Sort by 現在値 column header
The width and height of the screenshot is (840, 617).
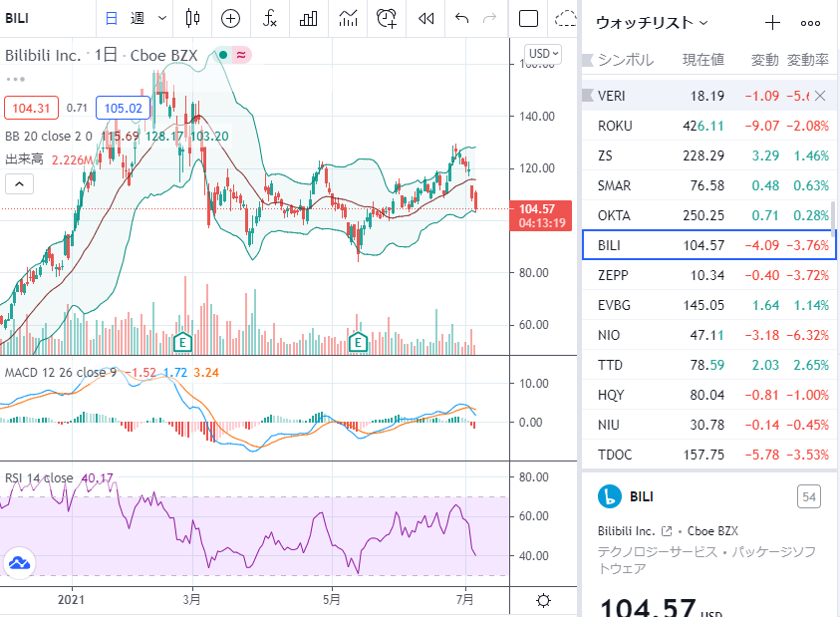(703, 60)
